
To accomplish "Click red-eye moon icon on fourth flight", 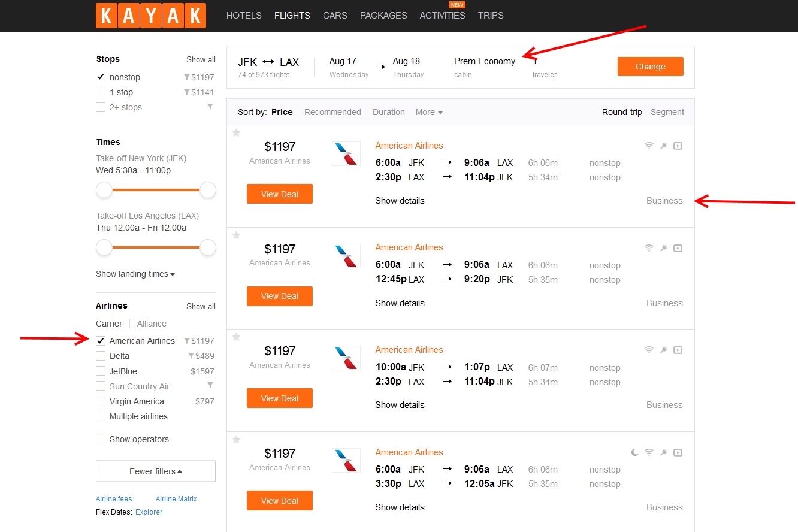I will coord(634,452).
